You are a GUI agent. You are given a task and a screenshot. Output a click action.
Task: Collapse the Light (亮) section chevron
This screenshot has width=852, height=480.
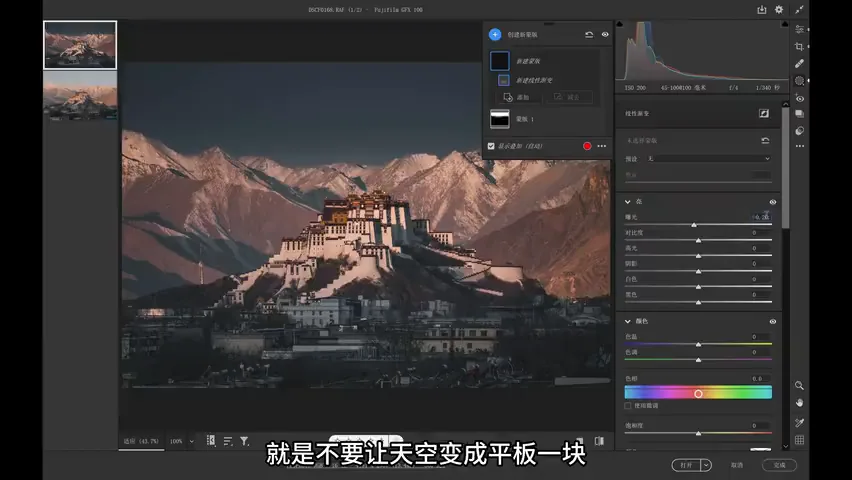click(628, 202)
